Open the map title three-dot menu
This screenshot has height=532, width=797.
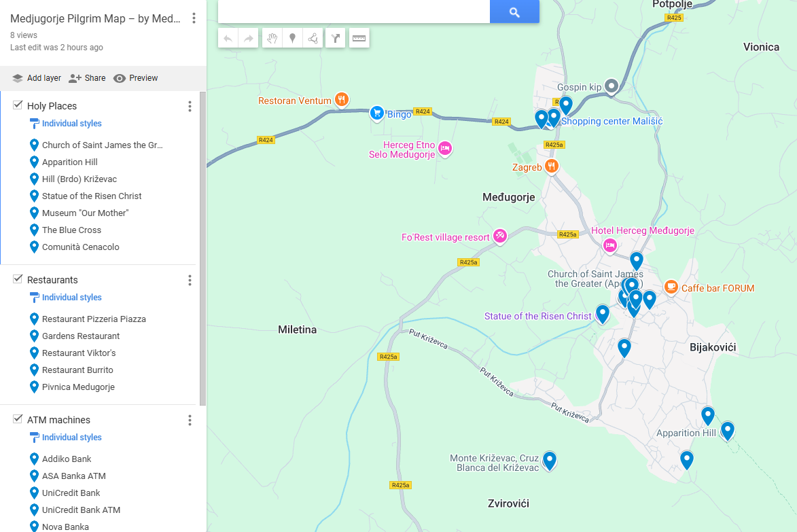(194, 18)
